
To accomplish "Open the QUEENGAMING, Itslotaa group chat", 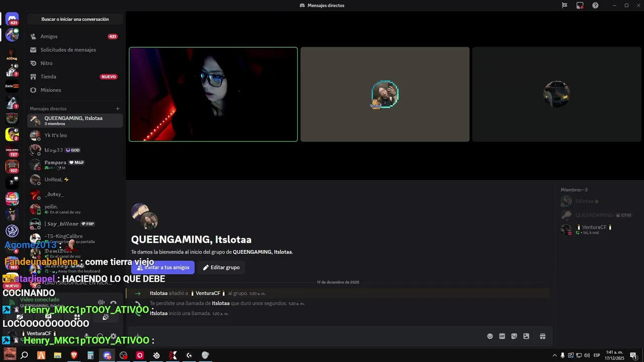I will (x=75, y=121).
